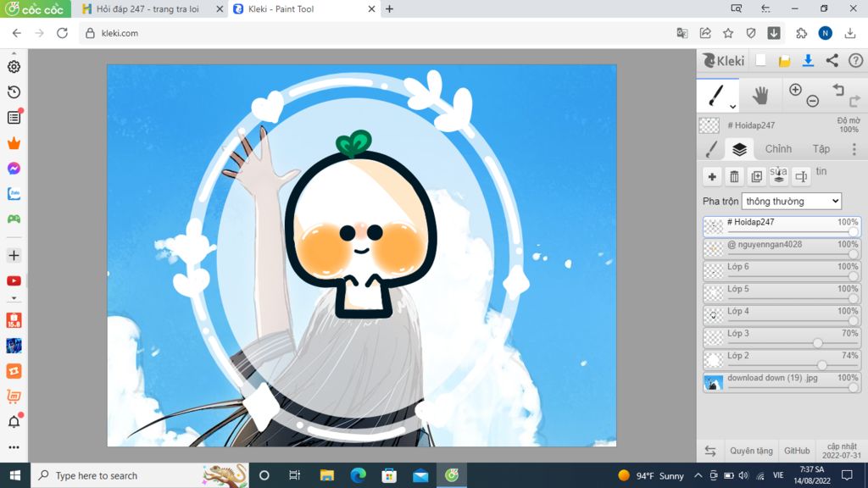868x488 pixels.
Task: Switch to the layers tab
Action: pos(739,148)
